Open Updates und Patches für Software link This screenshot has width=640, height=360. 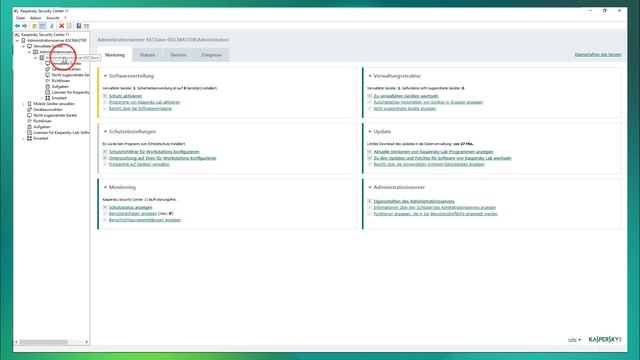pos(442,158)
